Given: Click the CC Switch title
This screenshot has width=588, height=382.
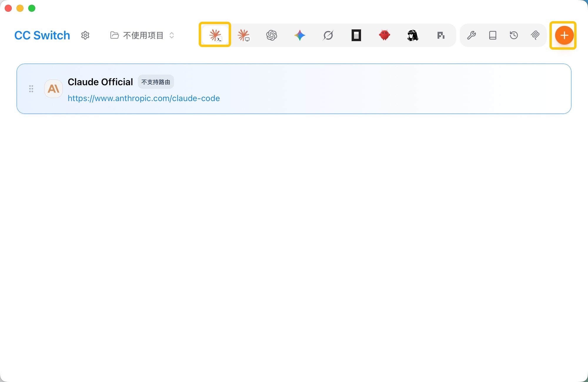Looking at the screenshot, I should tap(42, 35).
